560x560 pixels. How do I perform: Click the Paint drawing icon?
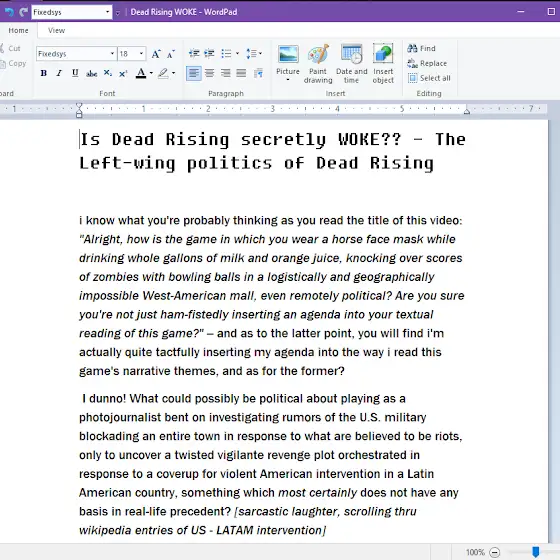click(x=318, y=54)
